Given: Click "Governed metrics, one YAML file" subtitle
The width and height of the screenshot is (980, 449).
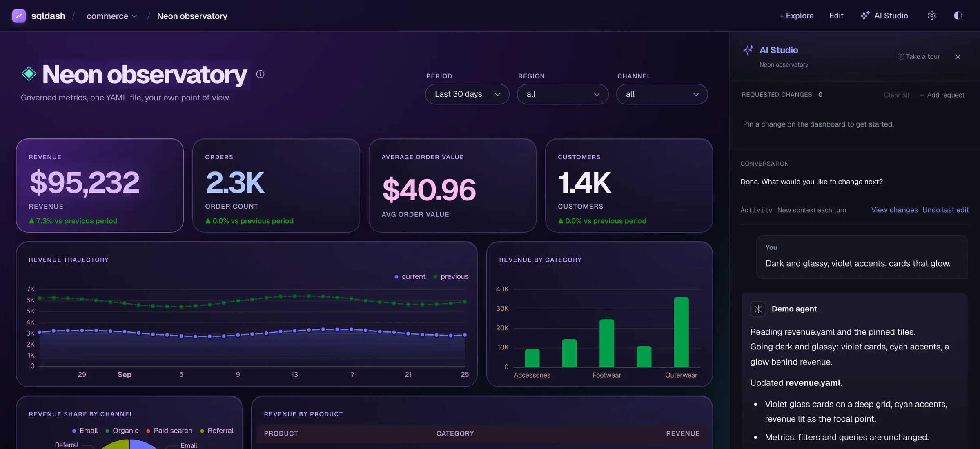Looking at the screenshot, I should [125, 98].
